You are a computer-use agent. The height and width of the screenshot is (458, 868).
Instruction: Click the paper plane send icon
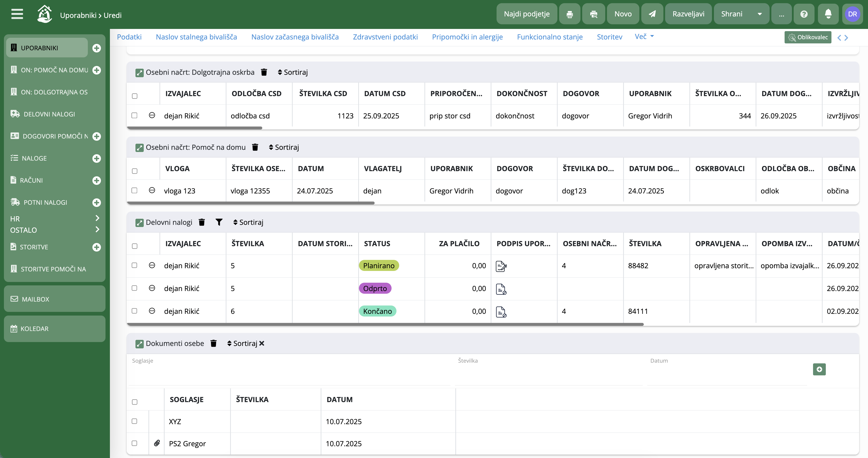652,14
